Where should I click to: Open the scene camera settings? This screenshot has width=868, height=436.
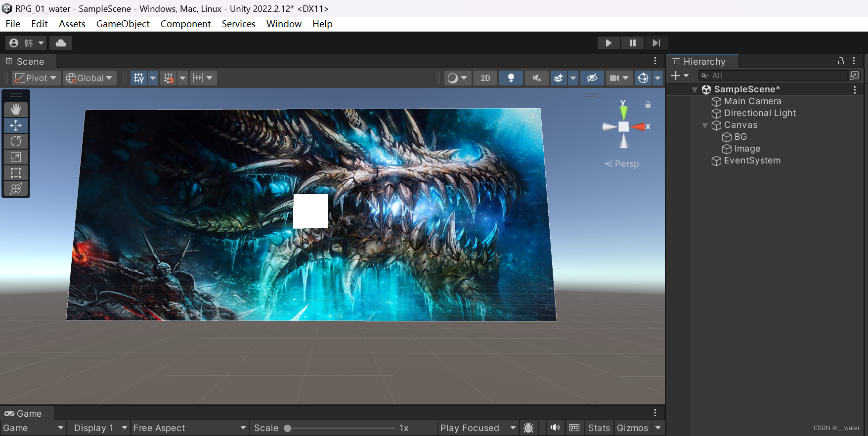click(x=619, y=78)
